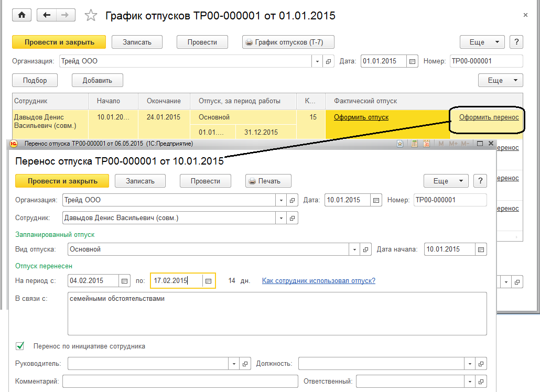Click the help '?' button in transfer dialog
This screenshot has width=540, height=392.
click(480, 181)
